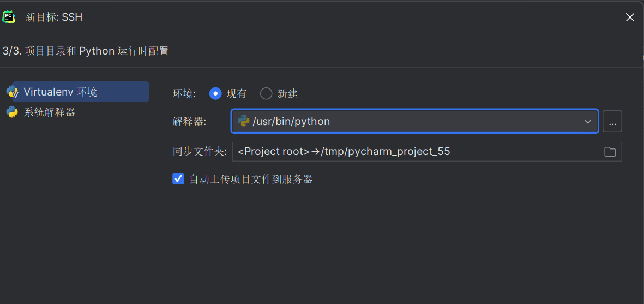Click the 系统解释器 Python icon
Screen dimensions: 644x304
12,112
